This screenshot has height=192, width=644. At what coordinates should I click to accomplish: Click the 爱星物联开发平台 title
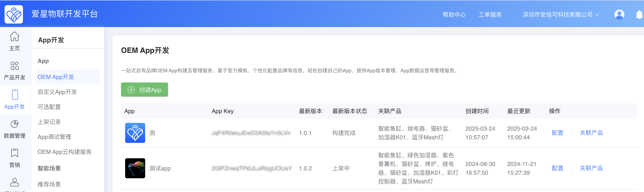tap(64, 14)
